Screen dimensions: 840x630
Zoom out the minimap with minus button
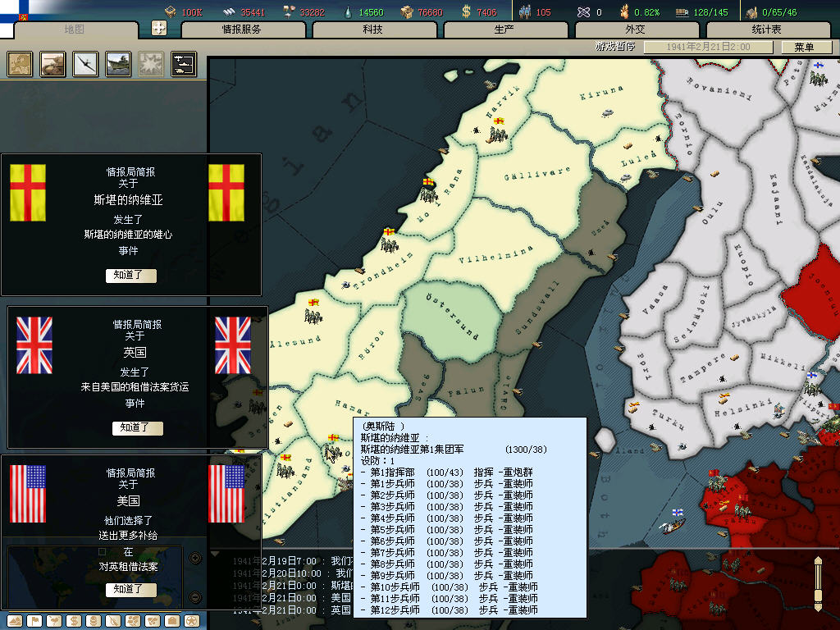pos(195,596)
